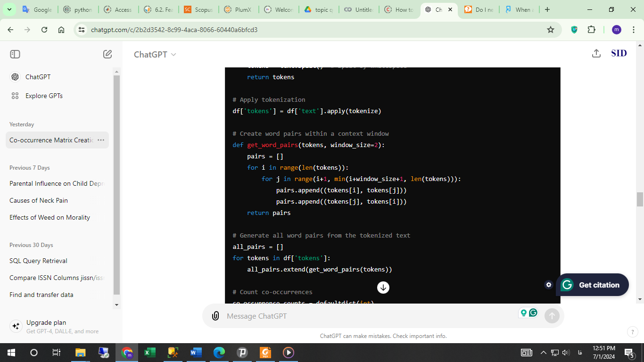Bookmark this page with star icon
This screenshot has width=644, height=362.
click(550, 30)
